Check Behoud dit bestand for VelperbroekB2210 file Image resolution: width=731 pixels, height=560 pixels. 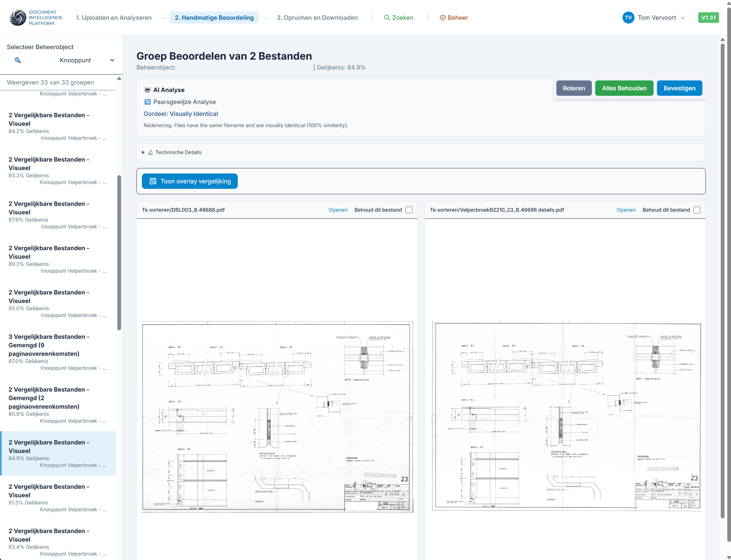tap(697, 210)
